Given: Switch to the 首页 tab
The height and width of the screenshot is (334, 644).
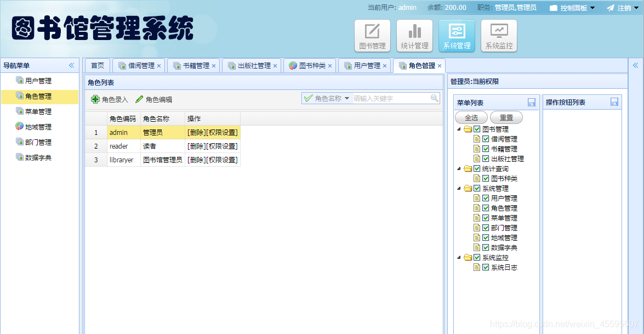Looking at the screenshot, I should [x=97, y=65].
